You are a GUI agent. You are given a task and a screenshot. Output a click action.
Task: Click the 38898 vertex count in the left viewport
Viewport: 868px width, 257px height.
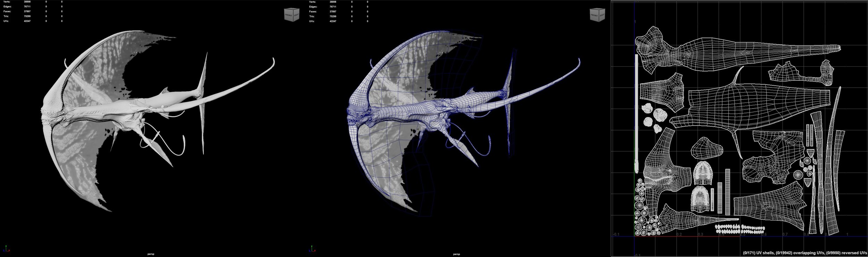coord(27,2)
